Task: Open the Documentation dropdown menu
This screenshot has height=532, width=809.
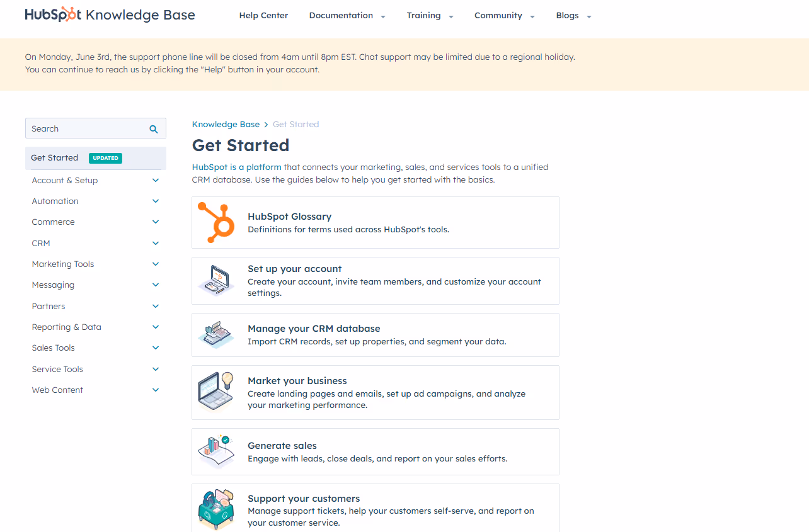Action: click(347, 16)
